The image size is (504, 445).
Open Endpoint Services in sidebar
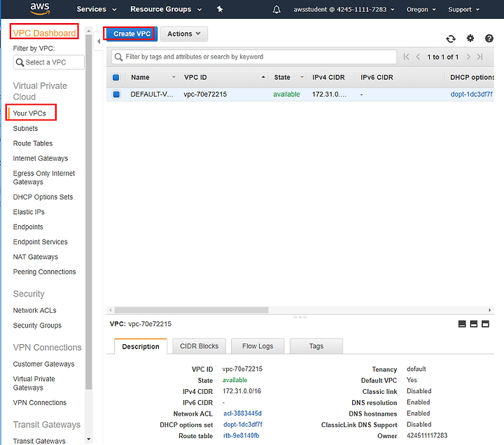click(x=40, y=242)
